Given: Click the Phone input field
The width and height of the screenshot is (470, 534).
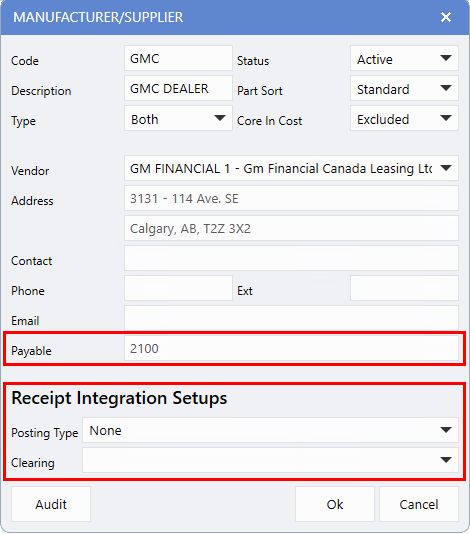Looking at the screenshot, I should (178, 288).
